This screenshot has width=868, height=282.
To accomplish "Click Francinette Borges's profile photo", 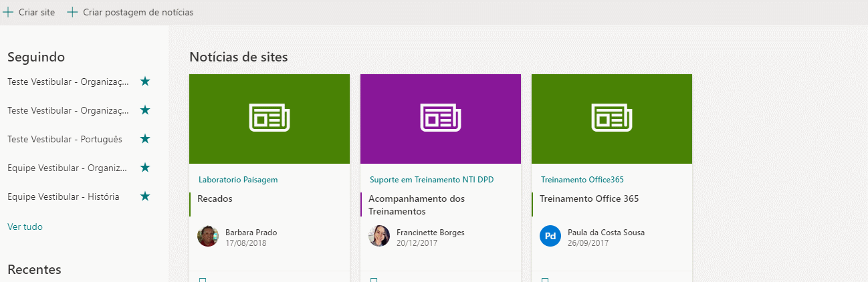I will pyautogui.click(x=379, y=236).
